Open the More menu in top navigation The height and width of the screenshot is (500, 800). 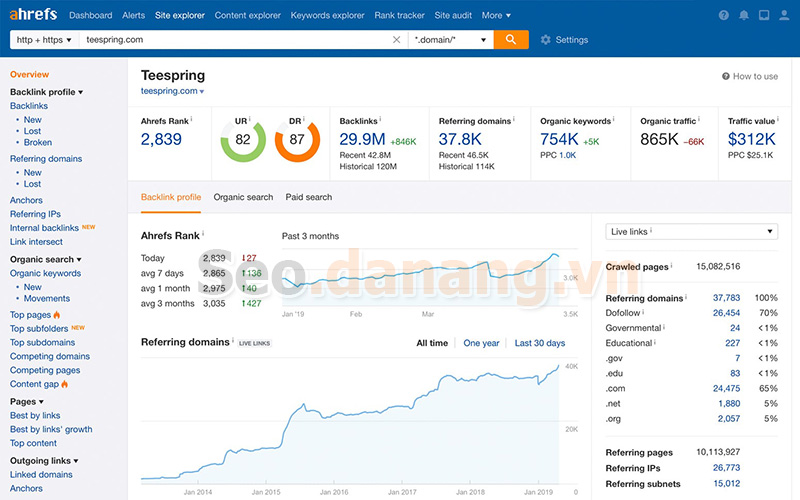pos(495,16)
